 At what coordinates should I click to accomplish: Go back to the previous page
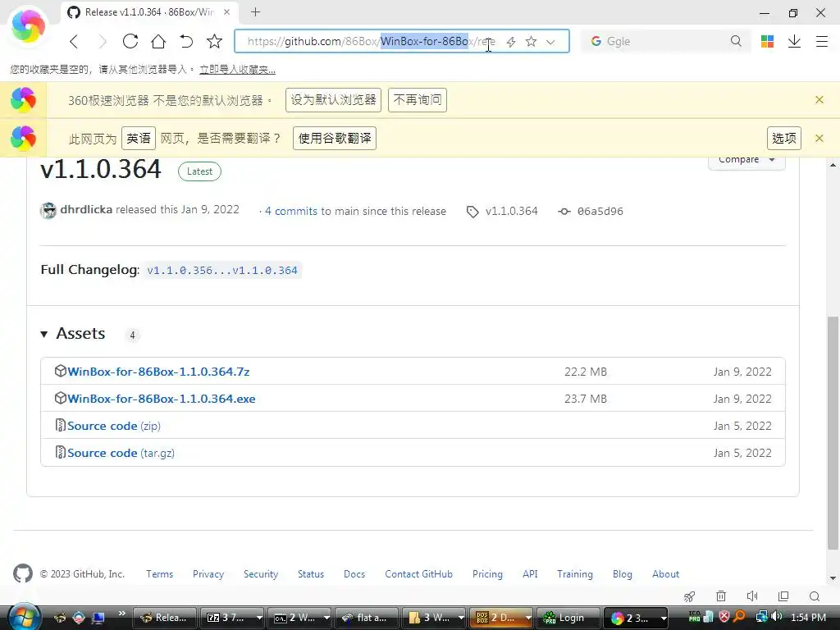click(74, 41)
